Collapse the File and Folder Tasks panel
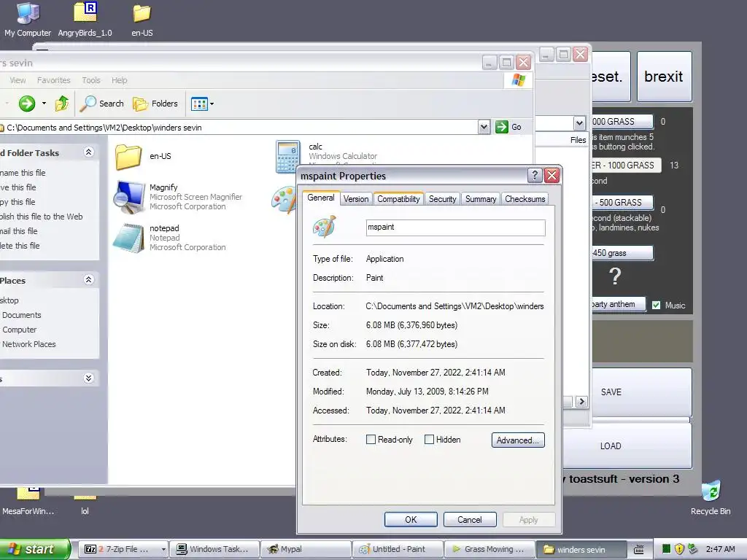Screen dimensions: 747x560 pyautogui.click(x=88, y=152)
